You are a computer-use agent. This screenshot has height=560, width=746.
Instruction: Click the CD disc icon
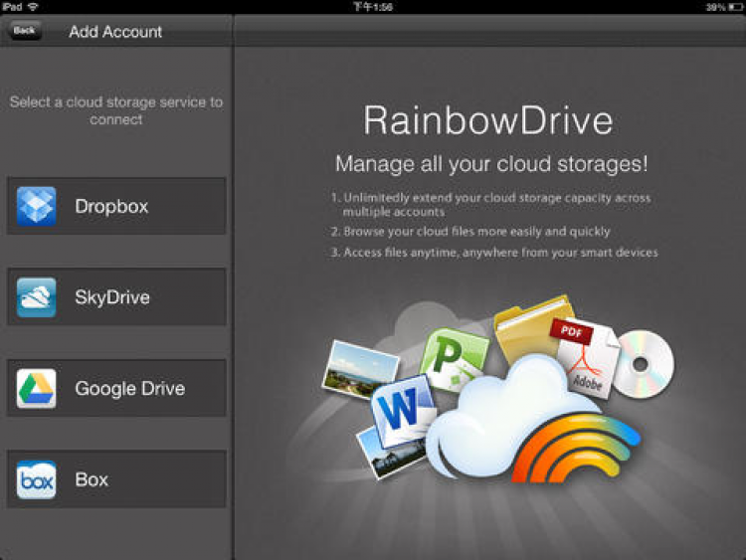coord(645,364)
